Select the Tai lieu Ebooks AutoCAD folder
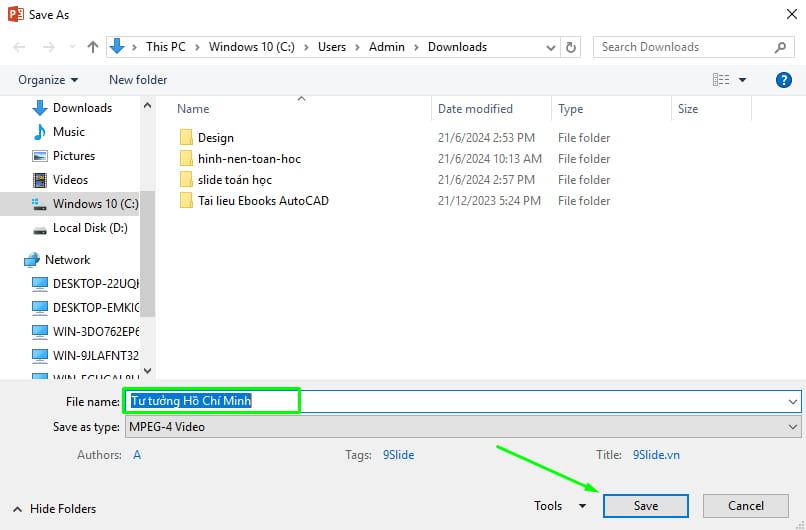806x530 pixels. [263, 200]
